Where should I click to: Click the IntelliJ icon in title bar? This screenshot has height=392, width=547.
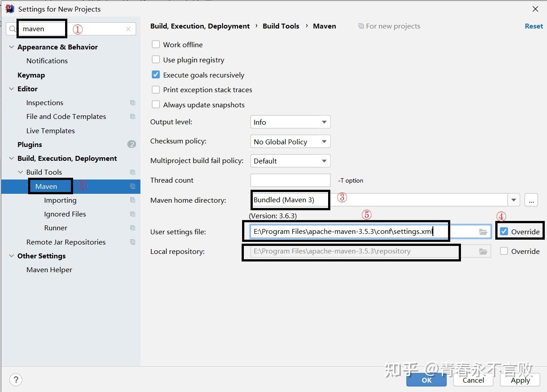tap(10, 8)
